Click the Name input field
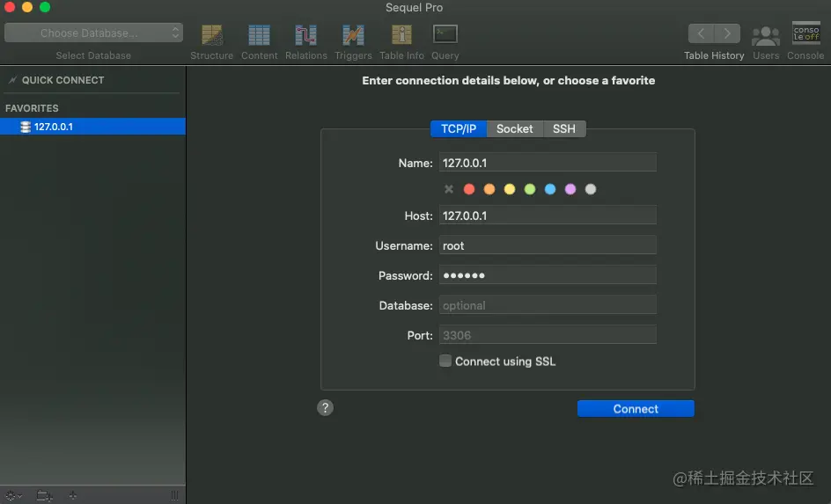 [548, 163]
